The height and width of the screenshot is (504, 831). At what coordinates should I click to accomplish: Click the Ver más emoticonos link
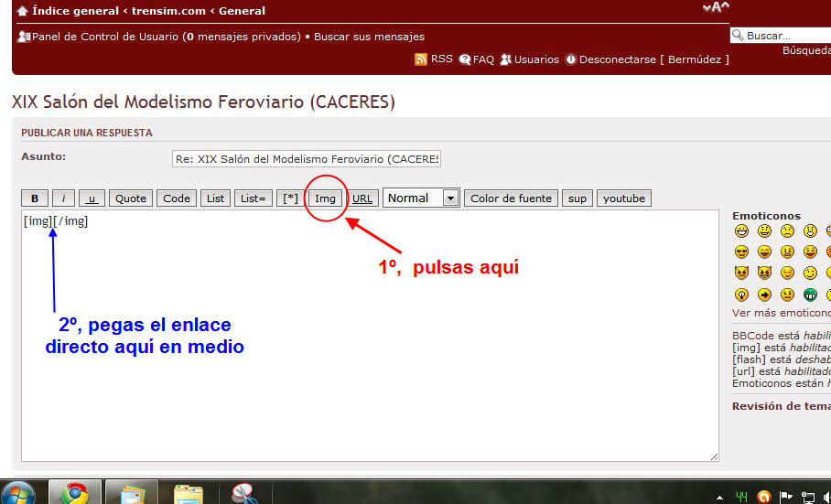point(781,314)
